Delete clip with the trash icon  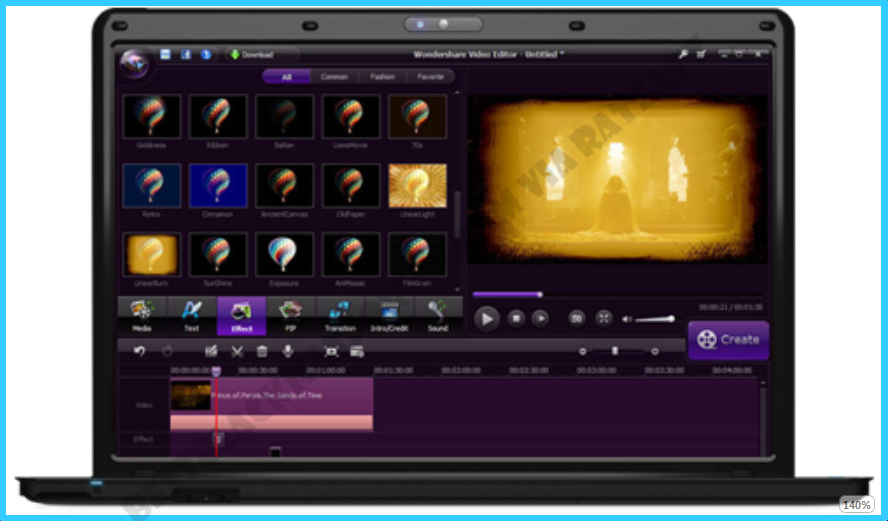[x=262, y=352]
